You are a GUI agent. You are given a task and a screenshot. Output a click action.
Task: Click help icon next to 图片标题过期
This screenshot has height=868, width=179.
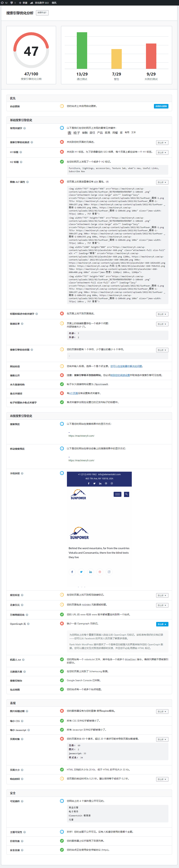pyautogui.click(x=27, y=711)
